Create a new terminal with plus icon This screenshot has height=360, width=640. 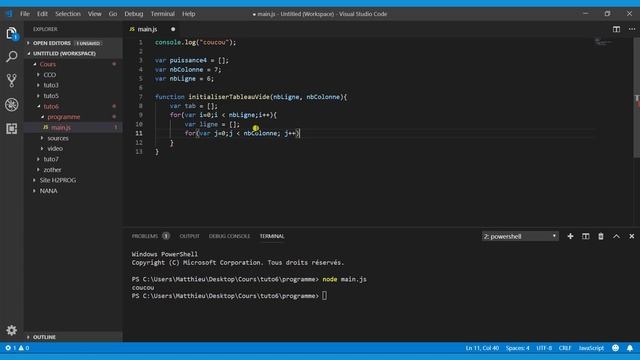570,236
